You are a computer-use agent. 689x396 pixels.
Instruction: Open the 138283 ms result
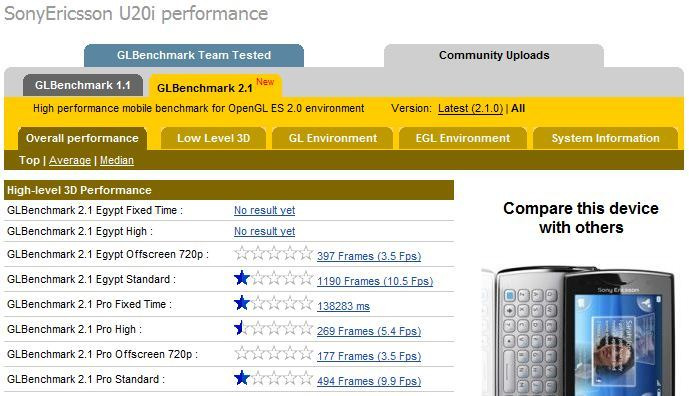click(343, 306)
